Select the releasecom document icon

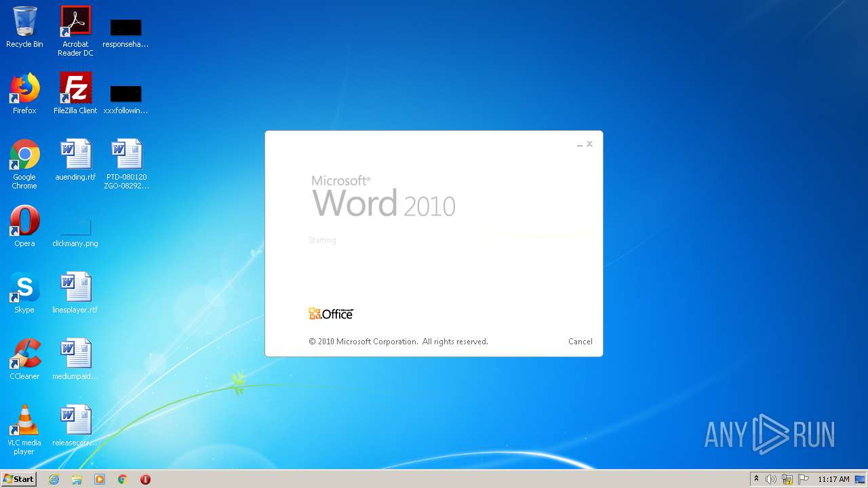point(75,426)
